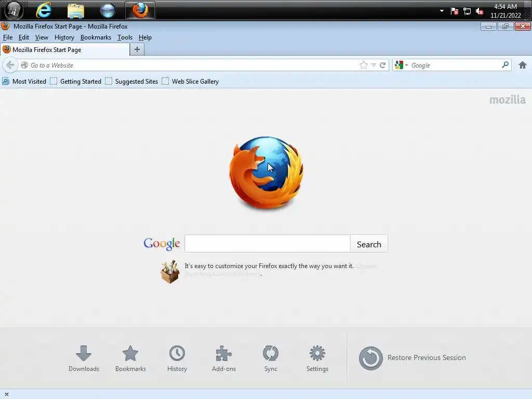Open the File menu

click(7, 37)
